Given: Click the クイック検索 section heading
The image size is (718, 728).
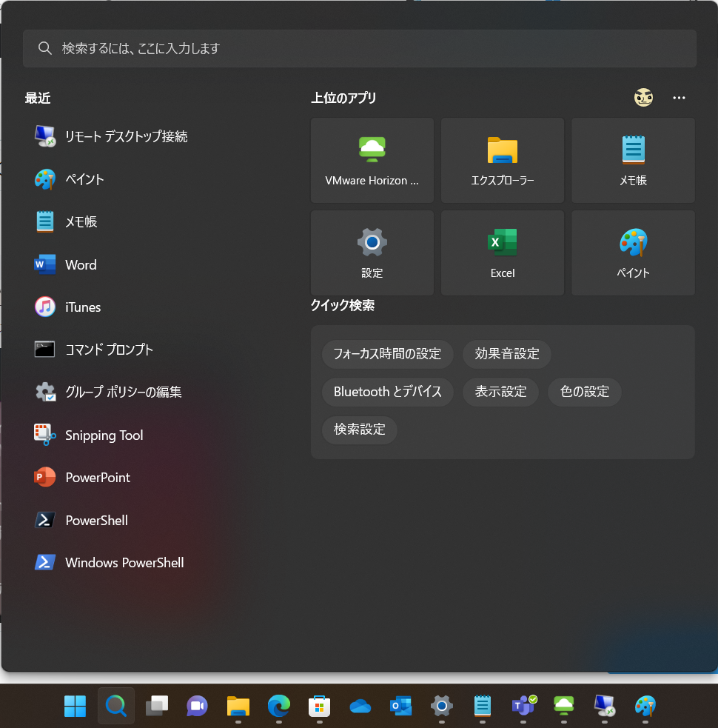Looking at the screenshot, I should point(343,305).
